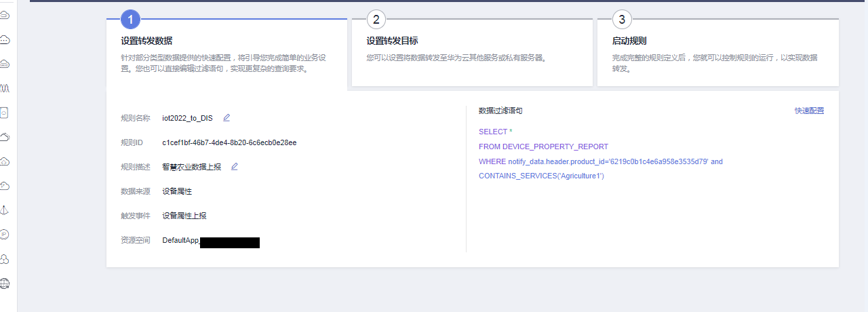Open the pyramid-shaped sidebar icon

[5, 210]
